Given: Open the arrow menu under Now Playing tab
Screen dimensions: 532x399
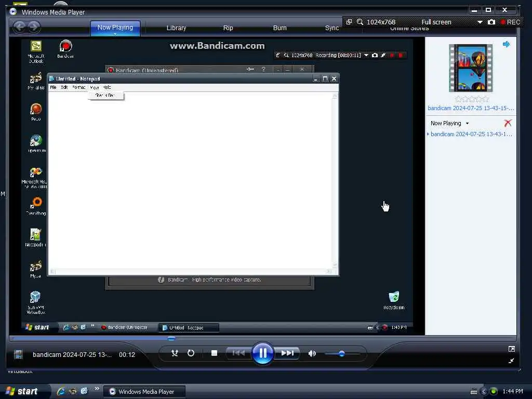Looking at the screenshot, I should [115, 34].
